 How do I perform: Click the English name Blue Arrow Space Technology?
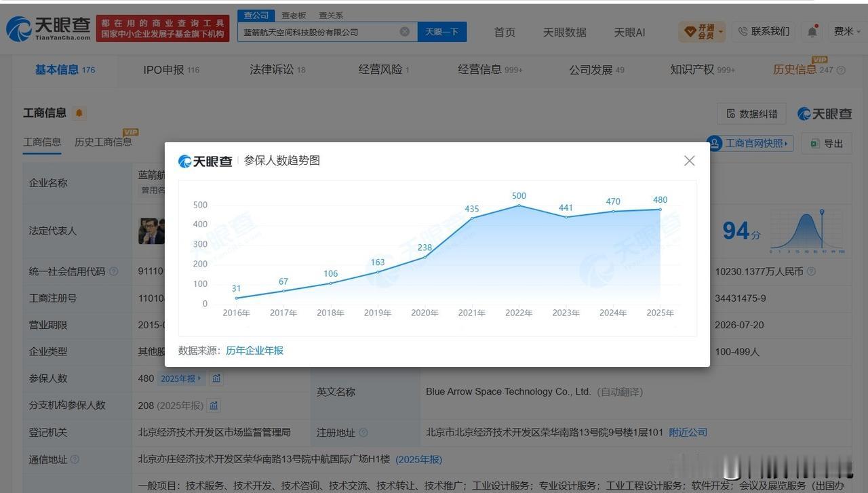[x=508, y=392]
